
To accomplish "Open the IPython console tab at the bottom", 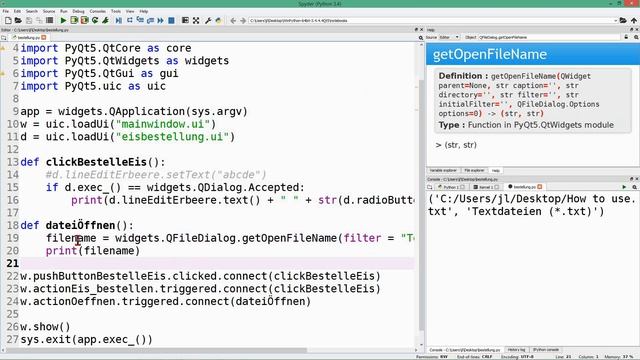I will [546, 350].
